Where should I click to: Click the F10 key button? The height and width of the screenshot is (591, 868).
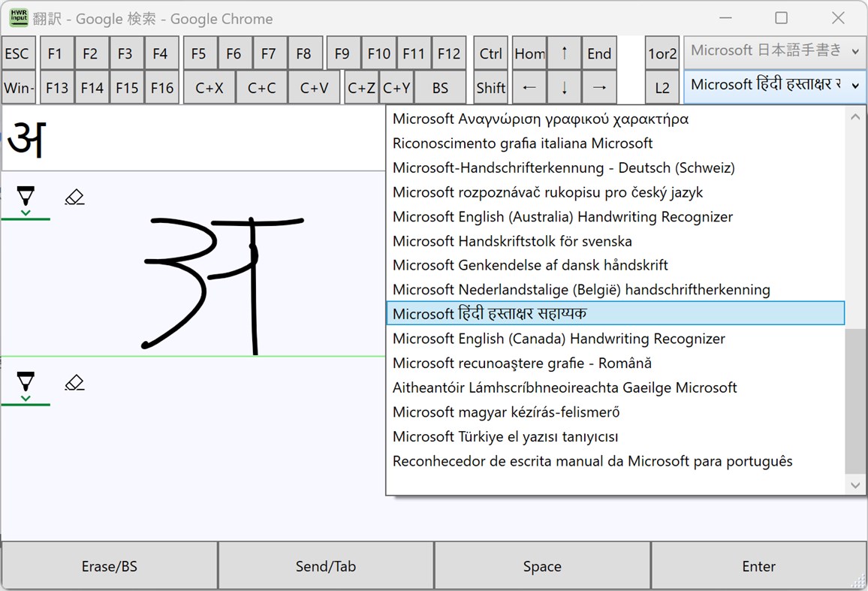coord(378,53)
